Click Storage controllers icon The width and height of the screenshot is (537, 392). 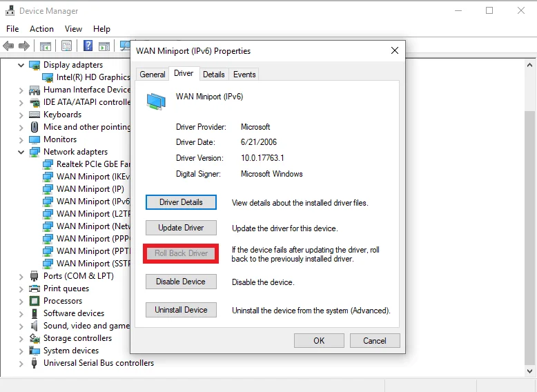(35, 338)
